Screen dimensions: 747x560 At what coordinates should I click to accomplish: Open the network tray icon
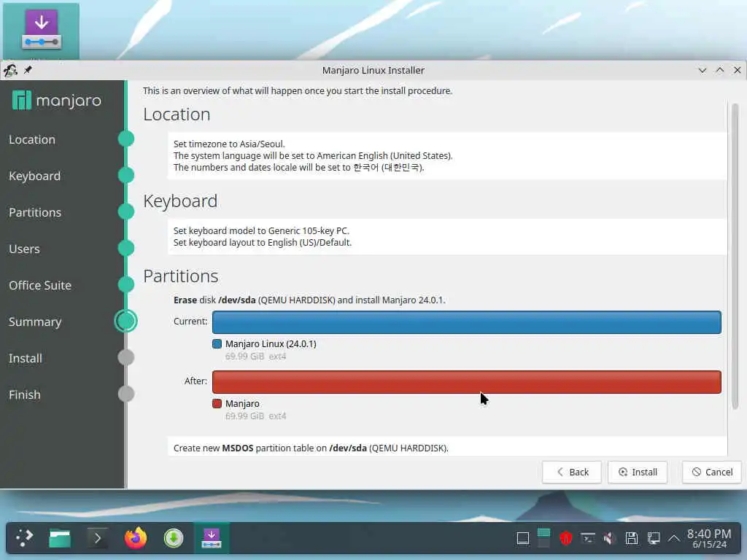coord(653,539)
